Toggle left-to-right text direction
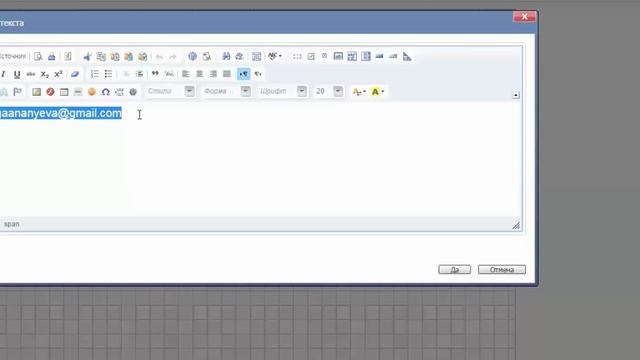Screen dimensions: 640x360 pos(244,74)
